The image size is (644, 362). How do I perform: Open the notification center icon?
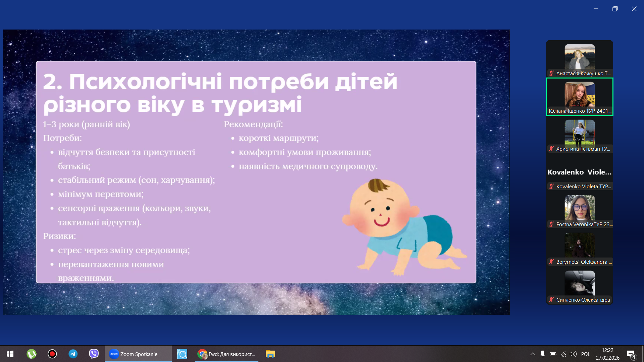(x=631, y=354)
